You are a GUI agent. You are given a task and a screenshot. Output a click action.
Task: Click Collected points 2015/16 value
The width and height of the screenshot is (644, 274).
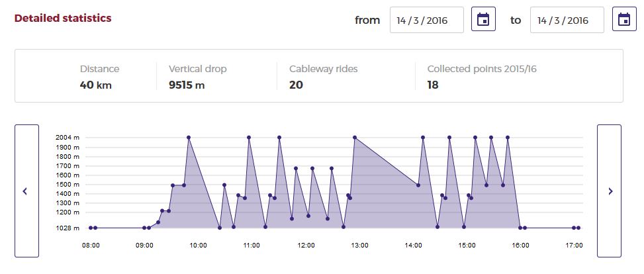(433, 85)
